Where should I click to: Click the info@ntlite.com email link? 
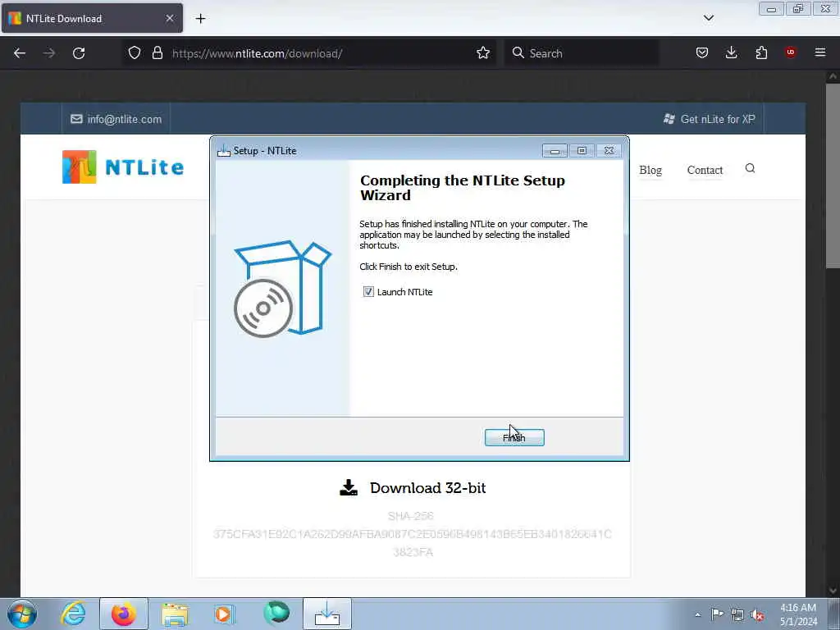point(116,119)
